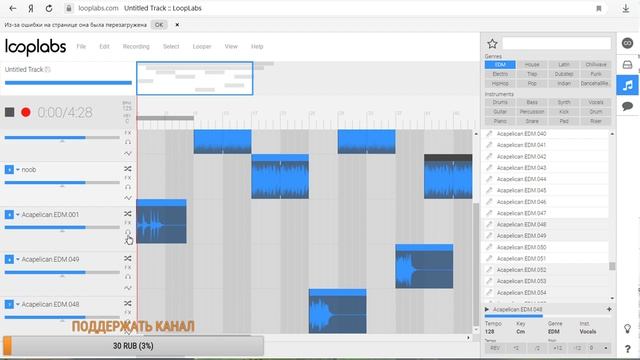
Task: Open the Edit menu
Action: 104,47
